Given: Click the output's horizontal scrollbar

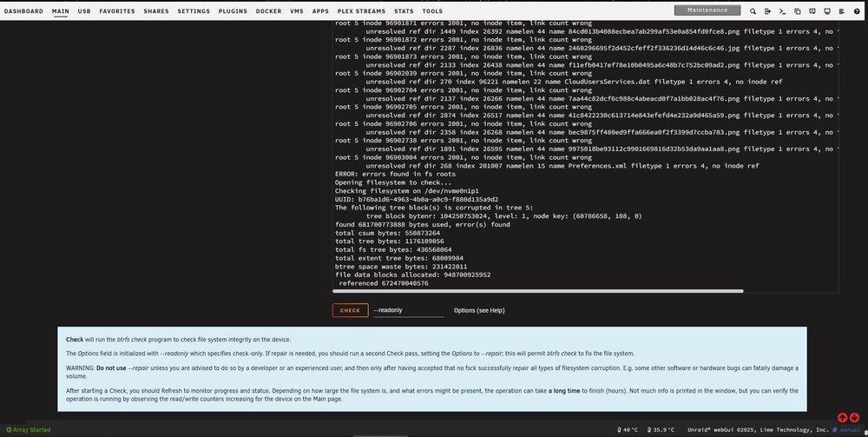Looking at the screenshot, I should coord(537,291).
